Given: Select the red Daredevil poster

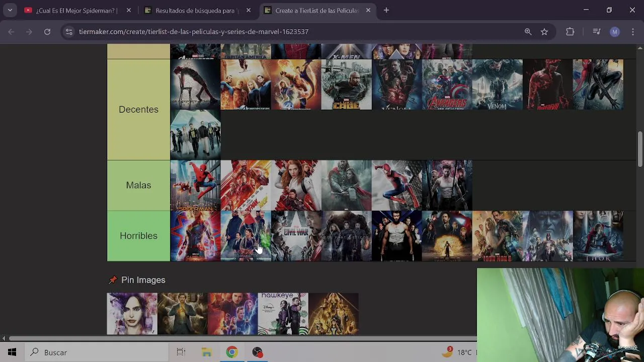Looking at the screenshot, I should click(547, 84).
